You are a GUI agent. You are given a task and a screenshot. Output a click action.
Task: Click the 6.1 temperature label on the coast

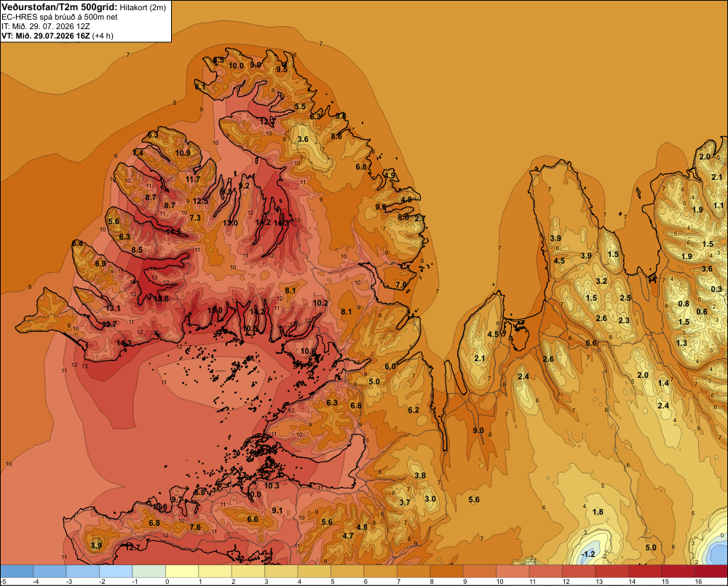[x=199, y=87]
